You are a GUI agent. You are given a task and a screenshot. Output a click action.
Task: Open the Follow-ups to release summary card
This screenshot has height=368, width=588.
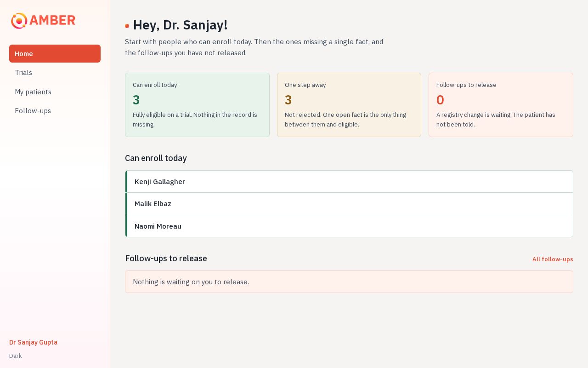(501, 105)
